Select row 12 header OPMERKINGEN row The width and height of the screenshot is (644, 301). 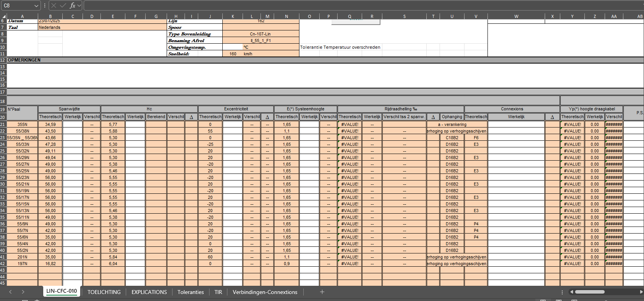[3, 60]
